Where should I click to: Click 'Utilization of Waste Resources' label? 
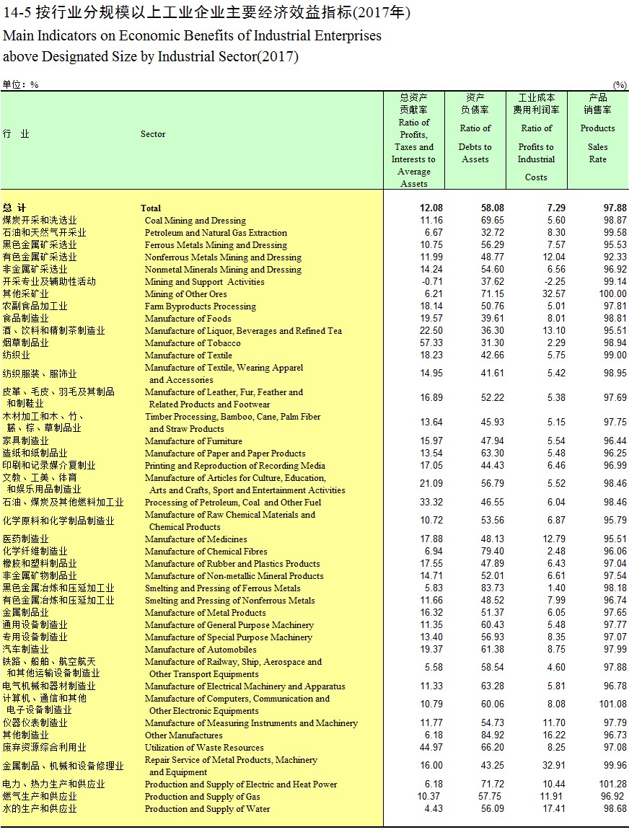tap(204, 747)
